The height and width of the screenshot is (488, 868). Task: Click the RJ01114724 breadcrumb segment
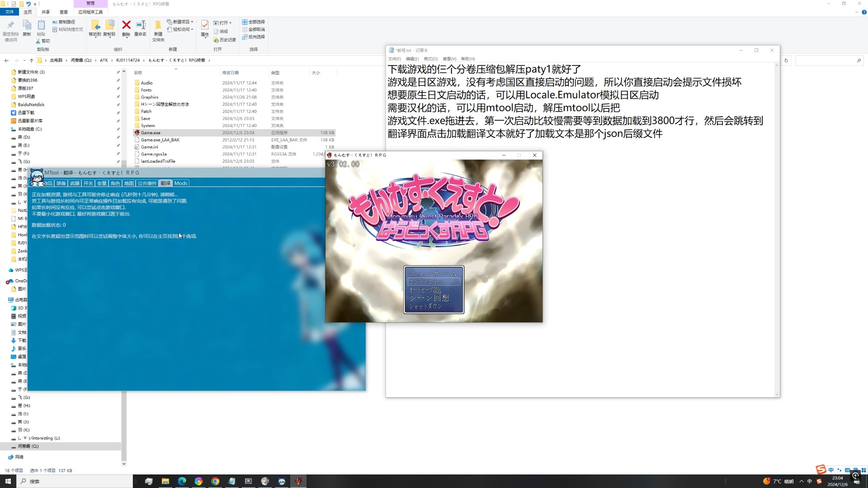tap(128, 60)
